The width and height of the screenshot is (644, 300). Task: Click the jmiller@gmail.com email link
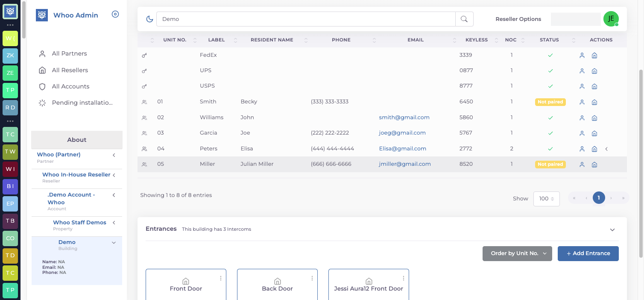click(x=405, y=164)
